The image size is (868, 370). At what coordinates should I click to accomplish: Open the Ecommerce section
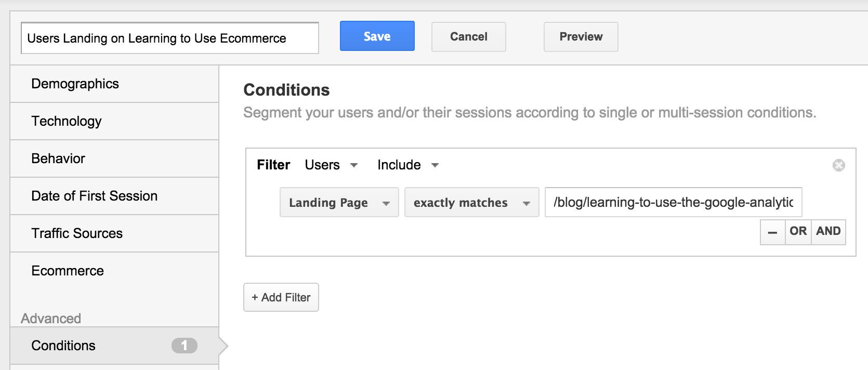114,271
